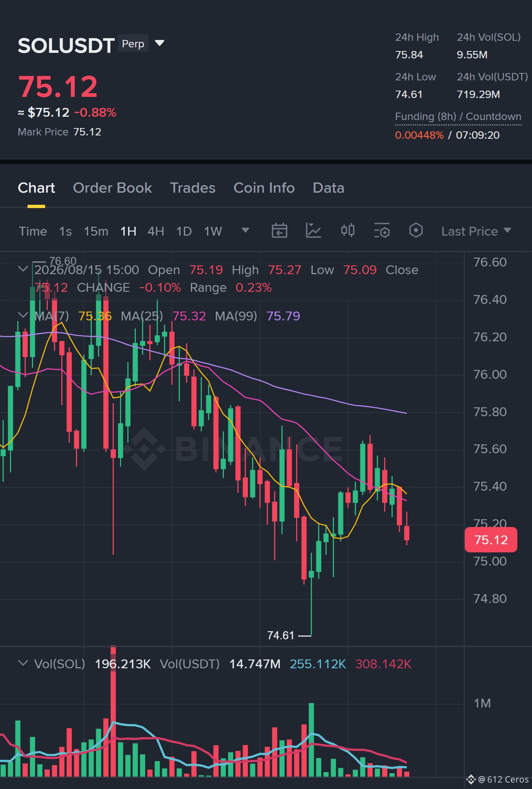Viewport: 532px width, 789px height.
Task: Select the Time chart interval
Action: 33,231
